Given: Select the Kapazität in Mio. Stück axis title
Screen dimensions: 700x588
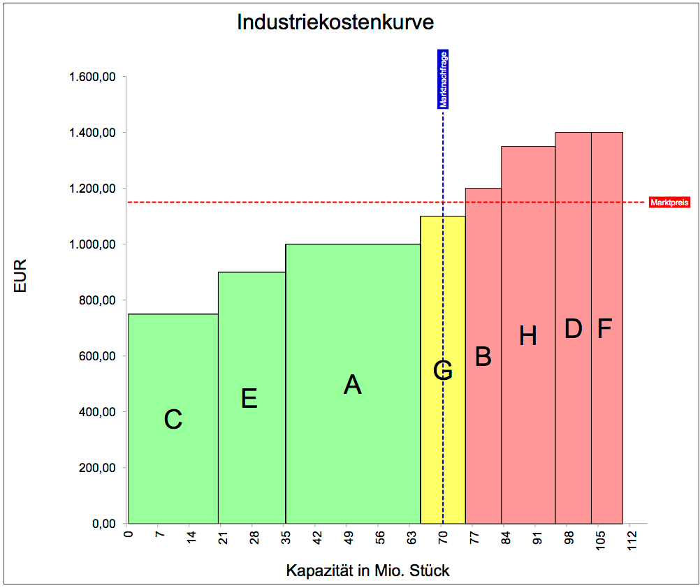Looking at the screenshot, I should click(x=367, y=571).
